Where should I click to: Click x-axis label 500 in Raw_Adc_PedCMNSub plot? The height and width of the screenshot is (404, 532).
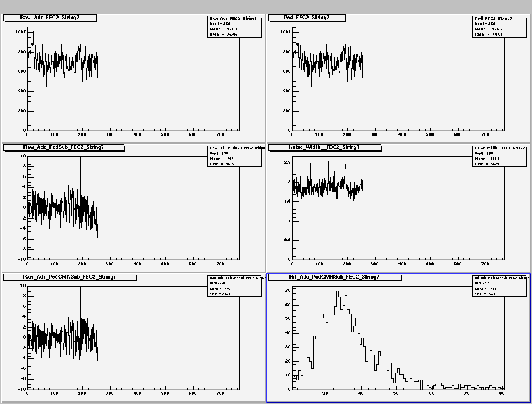click(165, 393)
